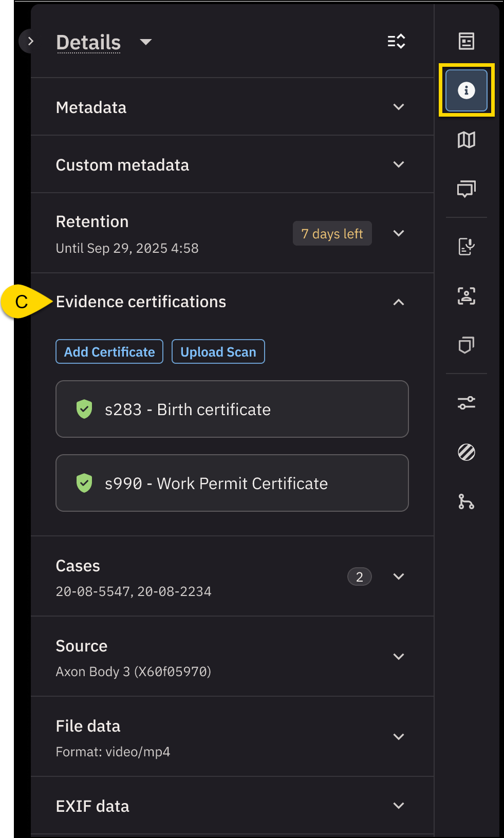Open the summary panel icon in sidebar
The height and width of the screenshot is (838, 504).
[x=466, y=41]
